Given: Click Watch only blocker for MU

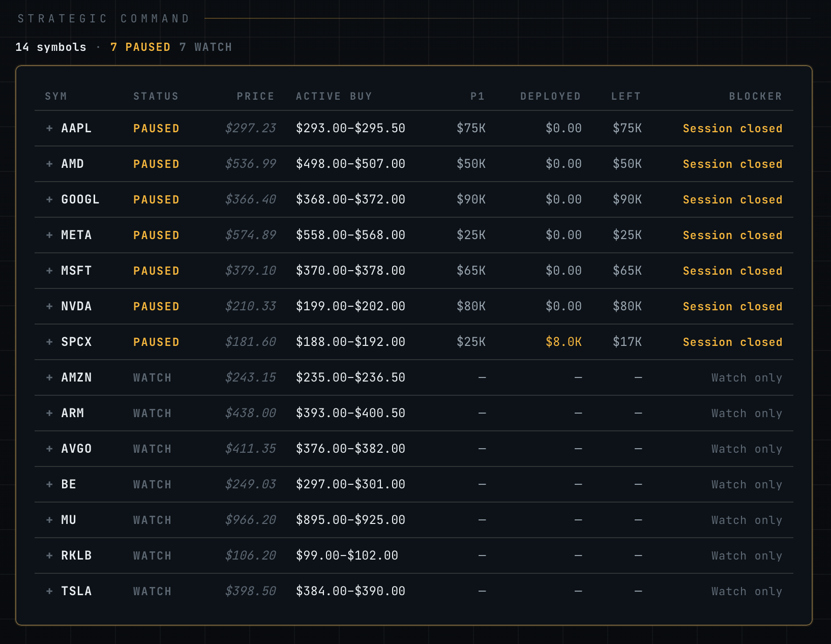Looking at the screenshot, I should [x=747, y=520].
